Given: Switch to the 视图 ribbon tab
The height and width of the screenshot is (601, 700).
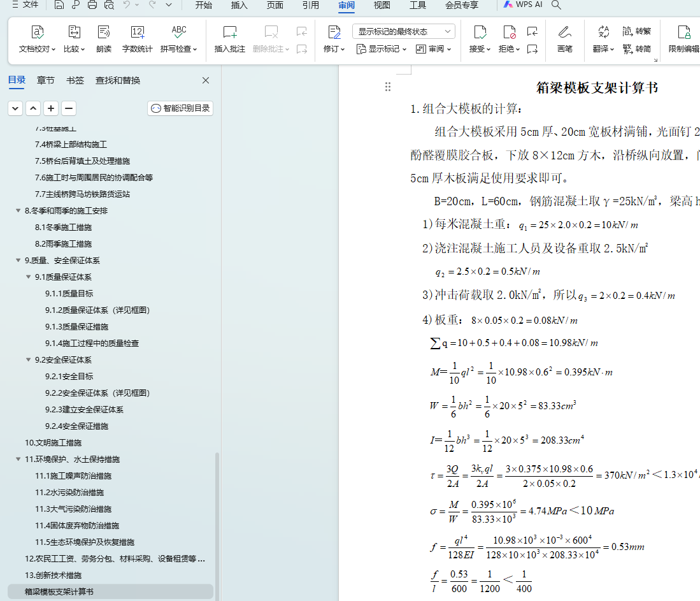Looking at the screenshot, I should pyautogui.click(x=382, y=5).
